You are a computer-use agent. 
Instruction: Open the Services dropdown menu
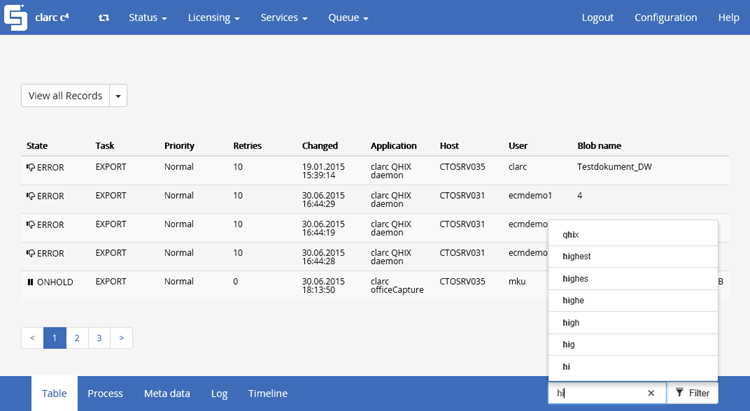pos(284,18)
